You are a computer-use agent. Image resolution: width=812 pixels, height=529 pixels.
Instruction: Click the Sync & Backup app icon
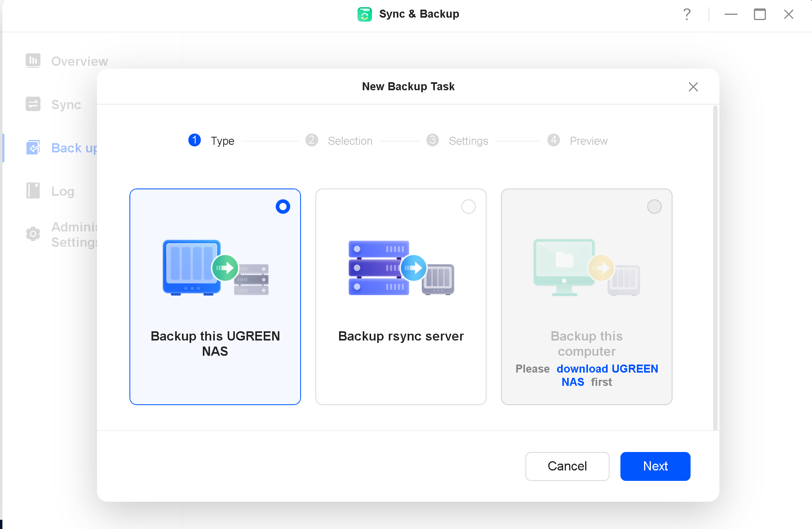(364, 14)
